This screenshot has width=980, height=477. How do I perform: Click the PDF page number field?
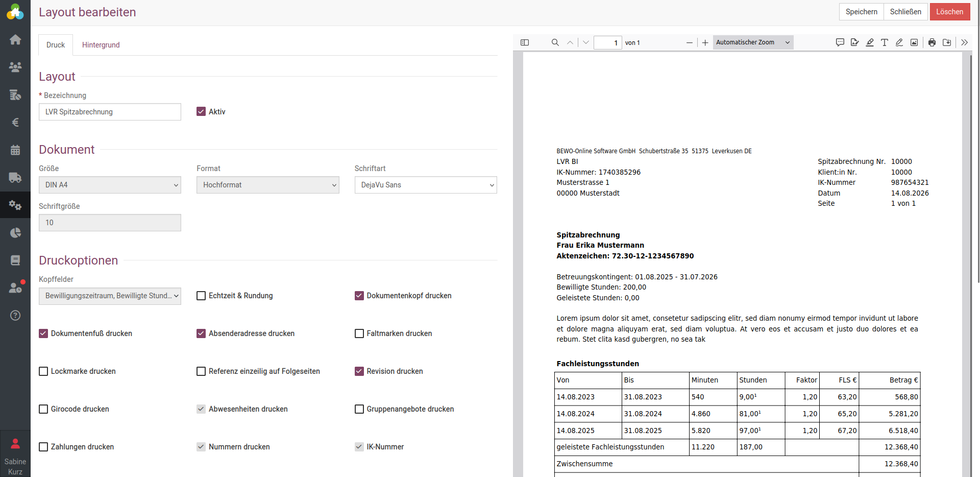(607, 42)
